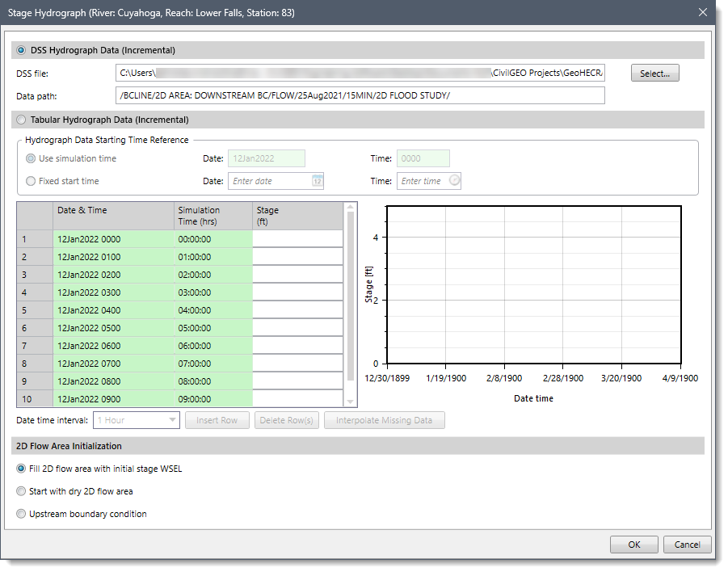The height and width of the screenshot is (572, 728).
Task: Click the Stage hydrograph plot area
Action: coord(534,284)
